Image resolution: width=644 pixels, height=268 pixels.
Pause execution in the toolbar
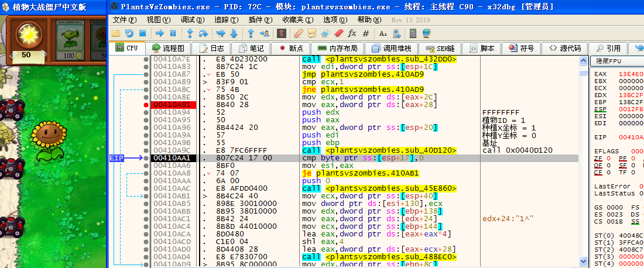pos(173,33)
